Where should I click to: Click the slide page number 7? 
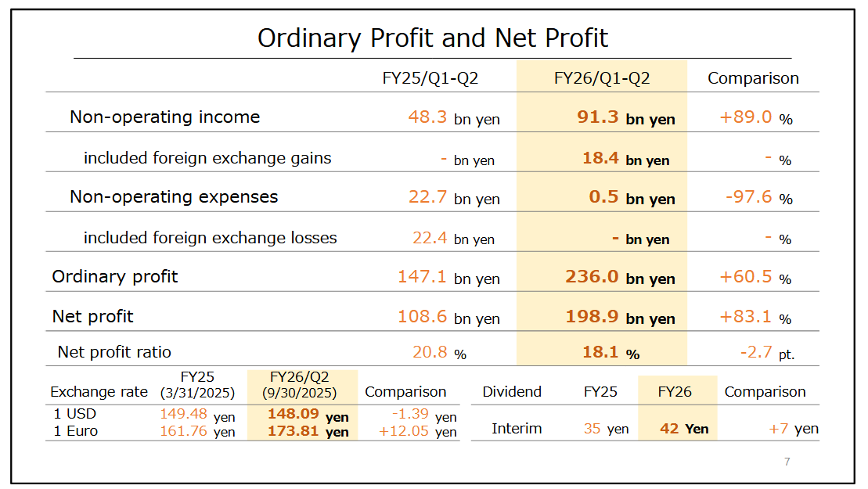[x=787, y=462]
